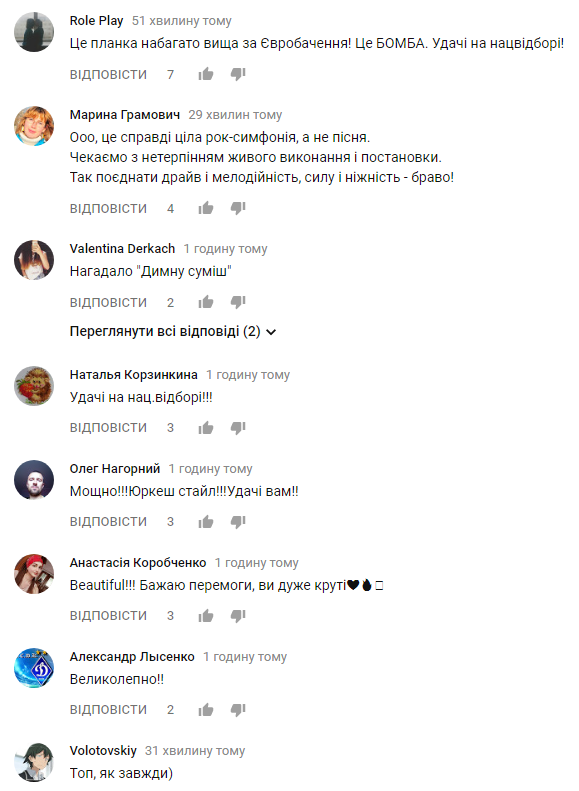Viewport: 579px width, 791px height.
Task: Reply to the Role Play comment
Action: tap(108, 75)
